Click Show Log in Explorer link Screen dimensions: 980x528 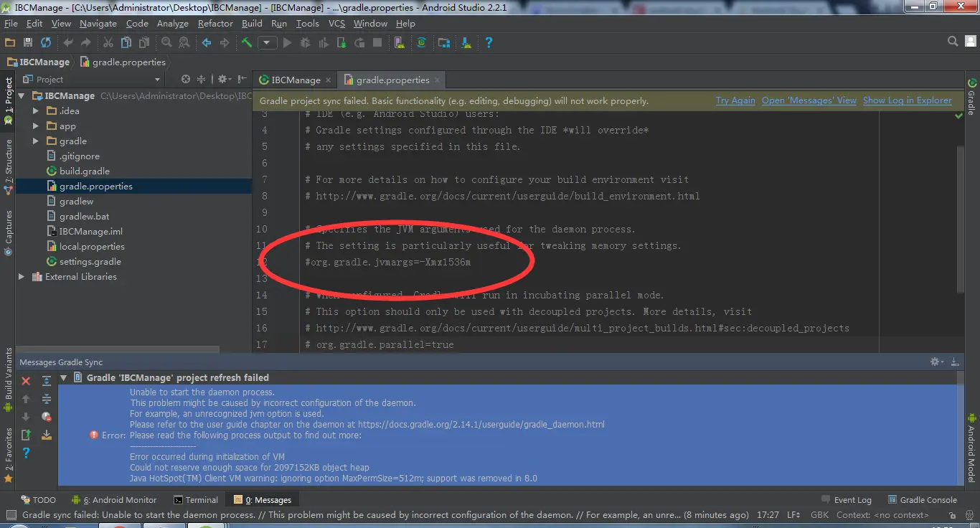[x=908, y=100]
